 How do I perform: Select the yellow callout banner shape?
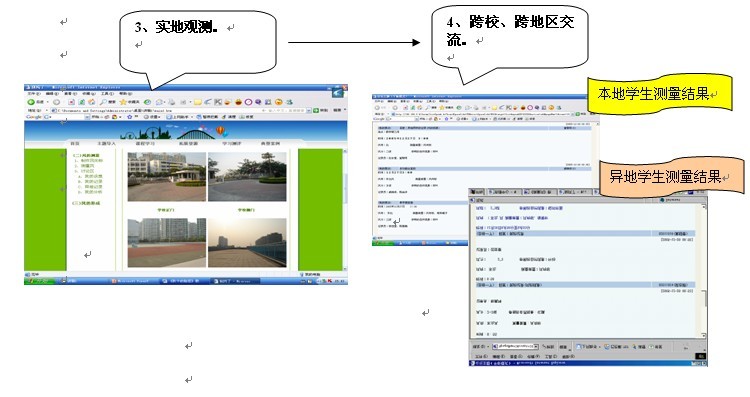click(x=660, y=94)
